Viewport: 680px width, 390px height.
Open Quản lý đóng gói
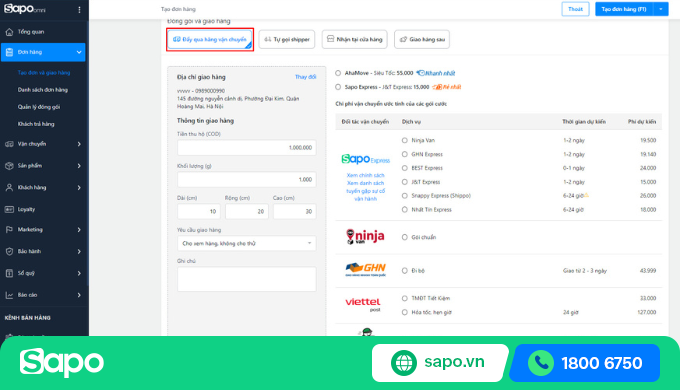point(39,107)
